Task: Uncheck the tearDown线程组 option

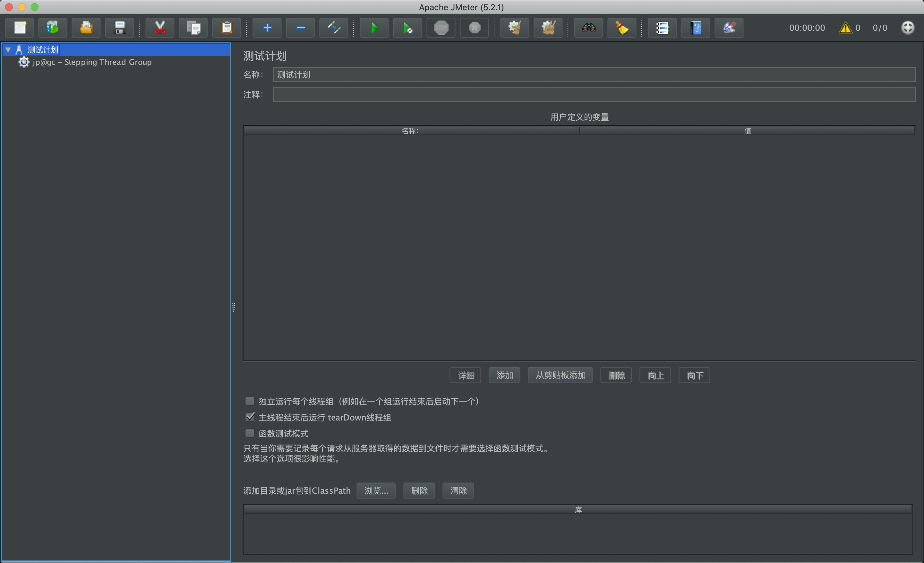Action: pyautogui.click(x=250, y=417)
